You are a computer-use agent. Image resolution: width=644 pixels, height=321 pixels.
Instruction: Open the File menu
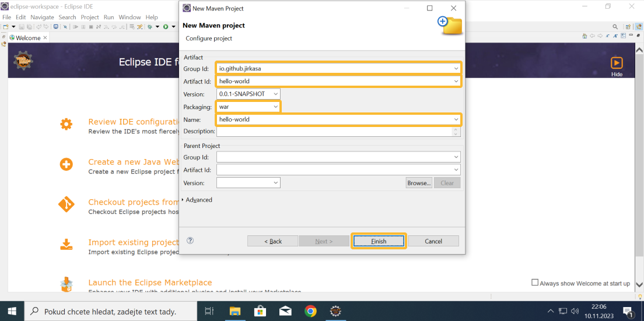point(6,17)
